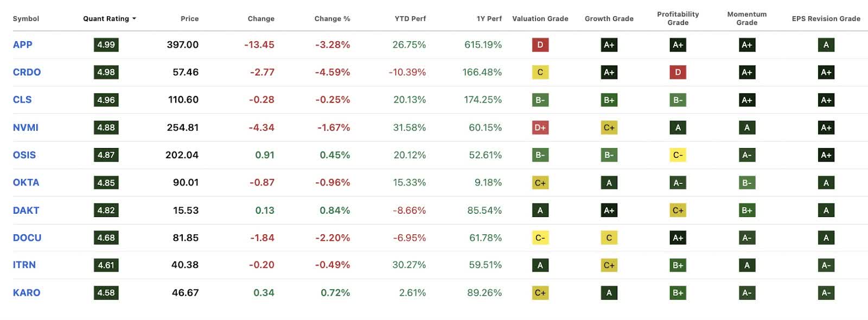
Task: Click DAKT's A Valuation Grade badge
Action: point(540,210)
